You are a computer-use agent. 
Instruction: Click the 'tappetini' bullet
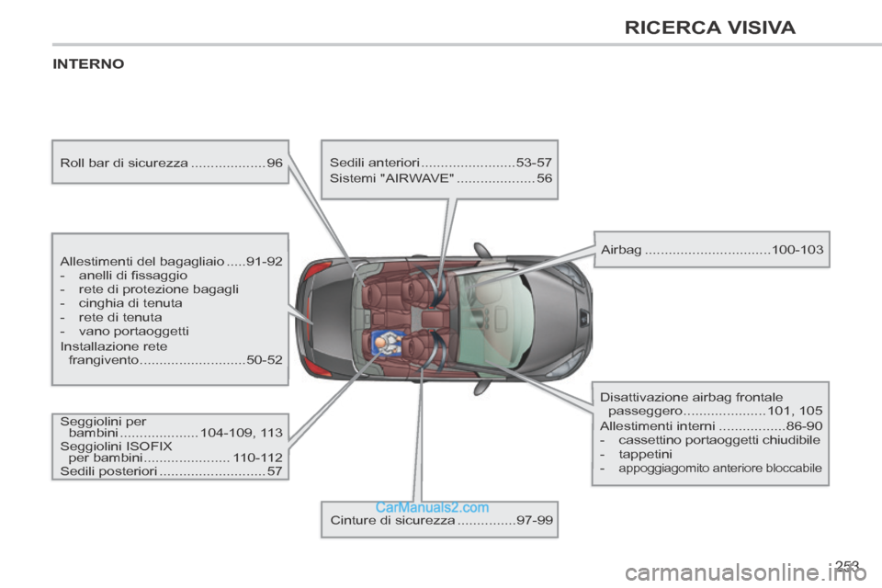tap(636, 454)
